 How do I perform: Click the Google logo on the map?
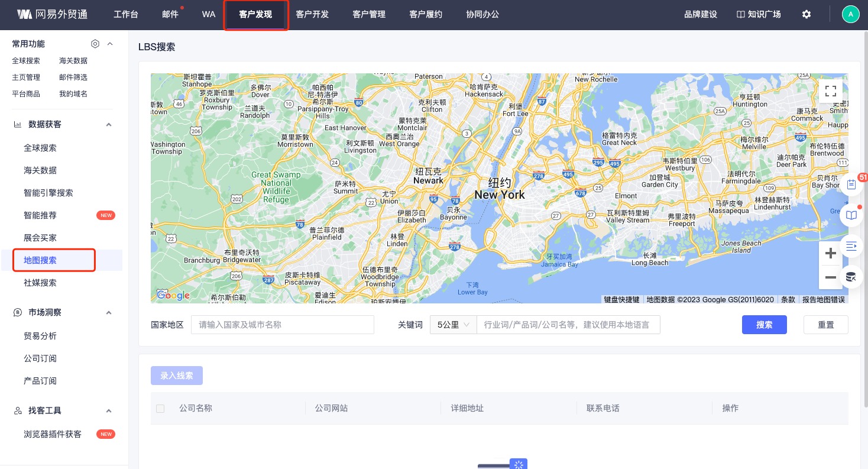(x=173, y=295)
